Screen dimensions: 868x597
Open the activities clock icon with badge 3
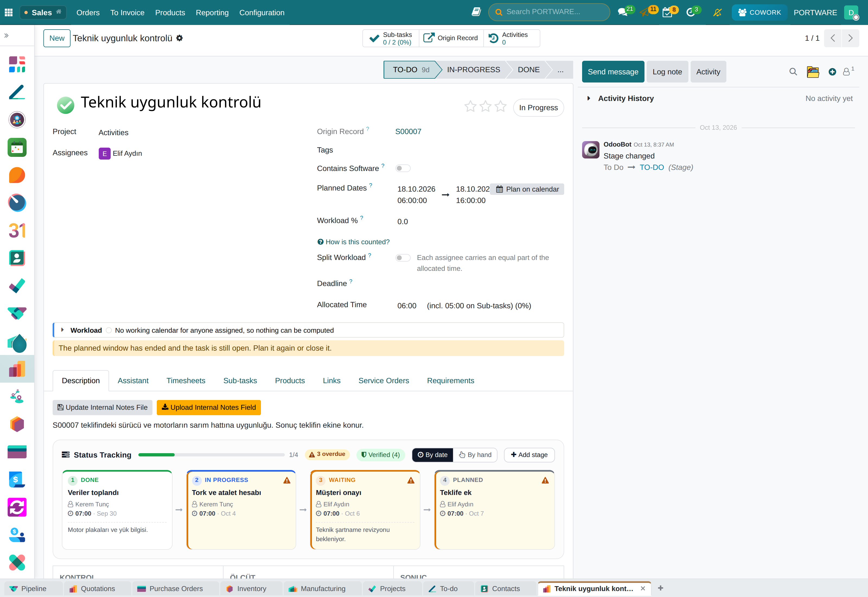(690, 12)
